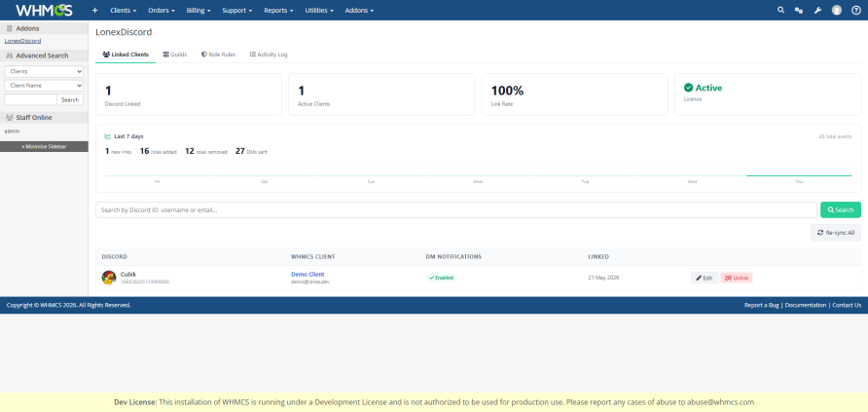Click the WHMCS CLIENT column header
The height and width of the screenshot is (412, 868).
click(x=312, y=257)
